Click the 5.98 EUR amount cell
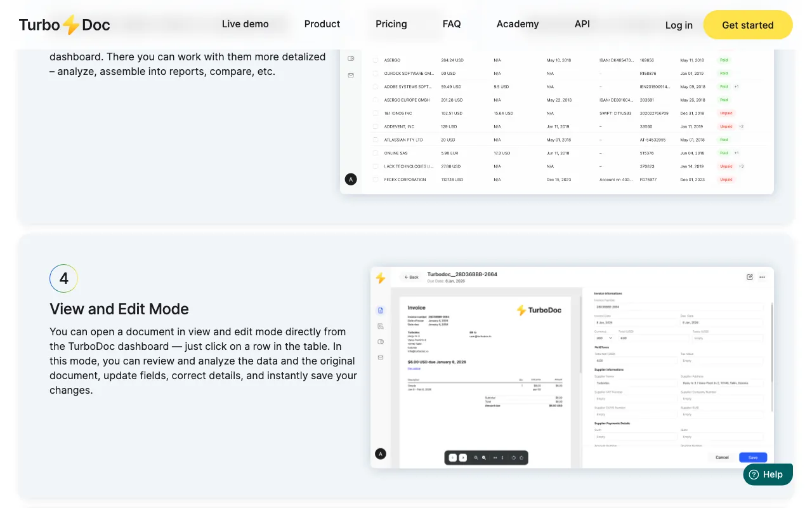 tap(450, 153)
